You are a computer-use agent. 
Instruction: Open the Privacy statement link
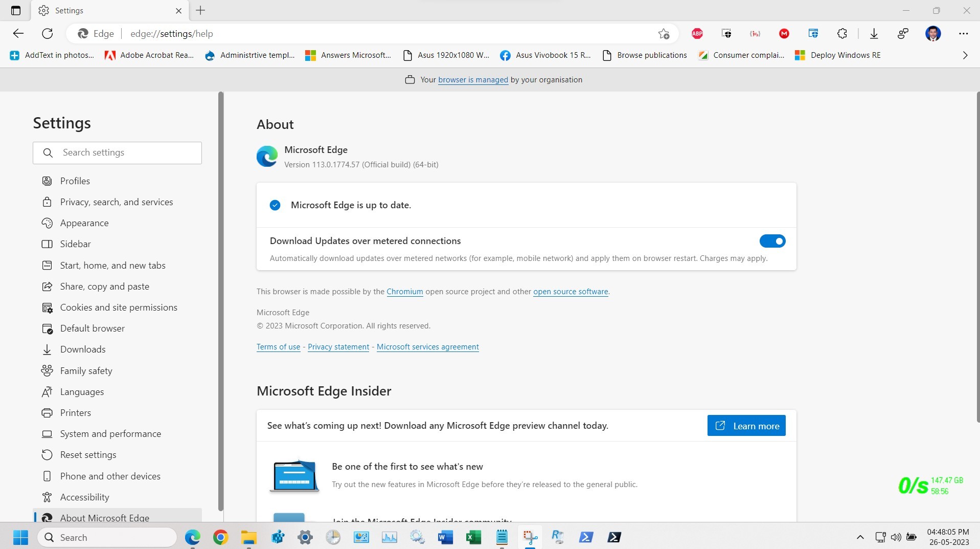pos(338,347)
